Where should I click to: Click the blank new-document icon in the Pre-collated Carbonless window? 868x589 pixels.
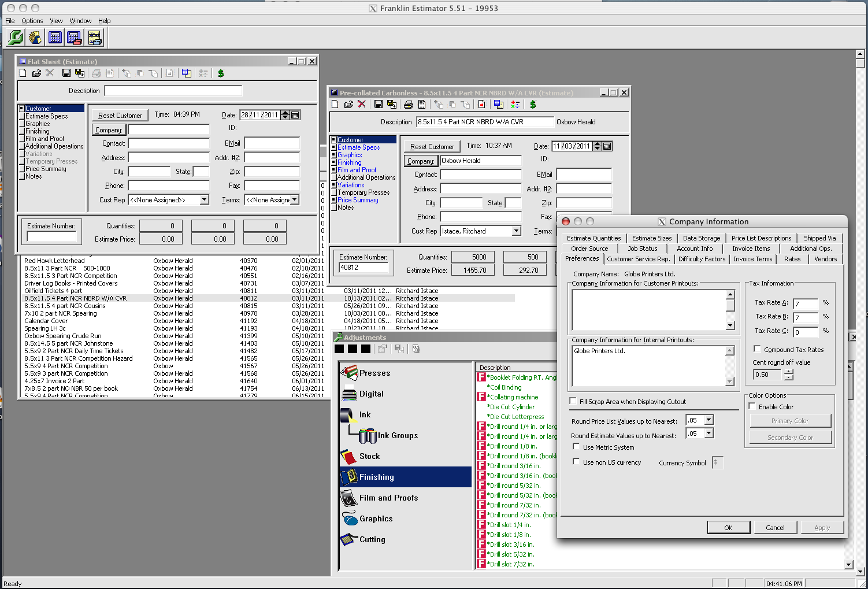(x=335, y=104)
